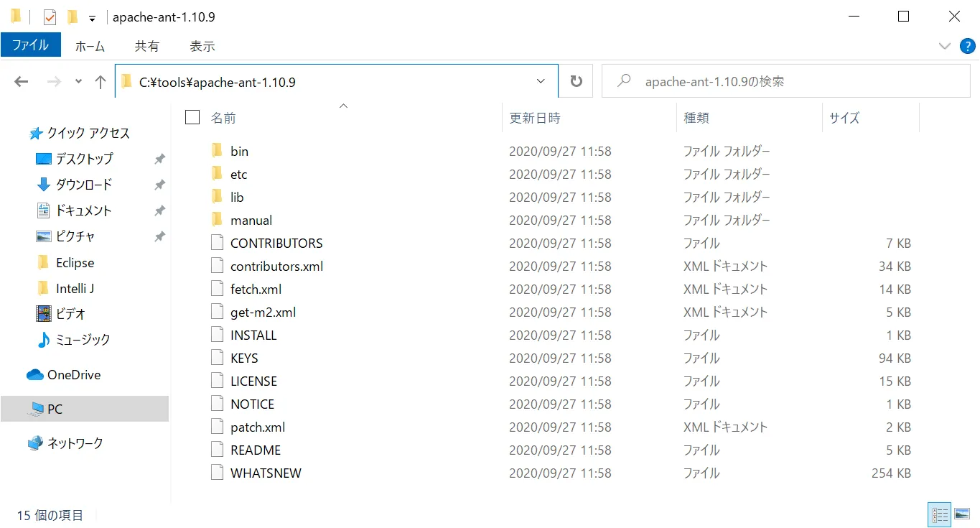Switch to large icons view layout
Screen dimensions: 980x528
(x=963, y=514)
